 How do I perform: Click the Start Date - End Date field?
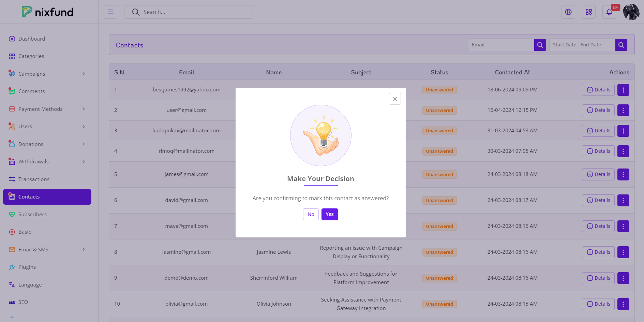582,45
